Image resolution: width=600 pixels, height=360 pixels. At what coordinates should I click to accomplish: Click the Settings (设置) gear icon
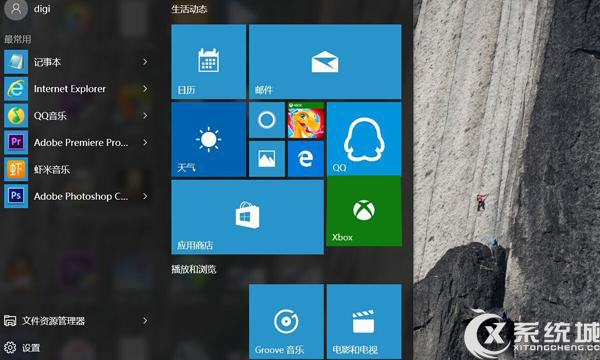10,347
